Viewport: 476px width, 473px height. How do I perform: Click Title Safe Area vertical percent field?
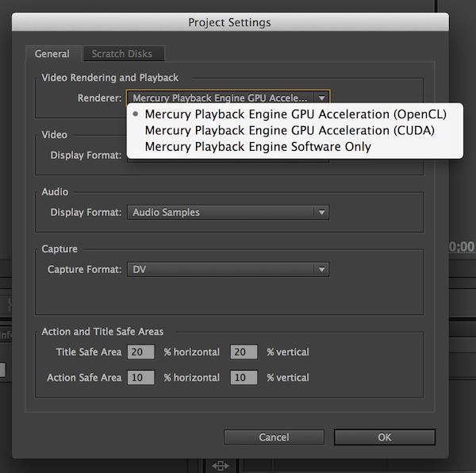(x=244, y=352)
